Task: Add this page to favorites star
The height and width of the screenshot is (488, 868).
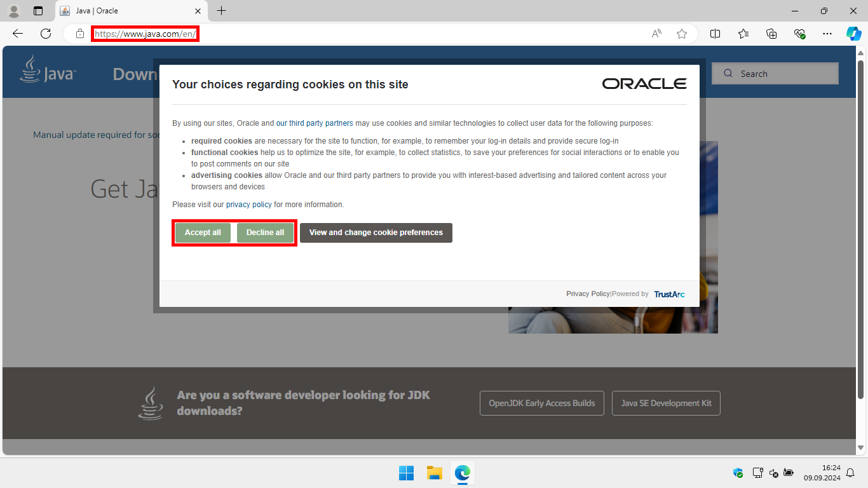Action: pos(682,34)
